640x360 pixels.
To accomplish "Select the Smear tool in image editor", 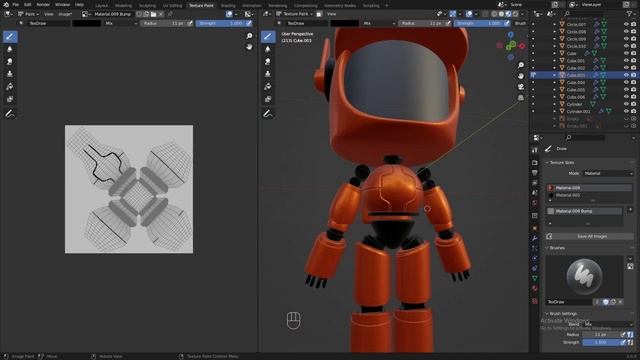I will point(10,62).
